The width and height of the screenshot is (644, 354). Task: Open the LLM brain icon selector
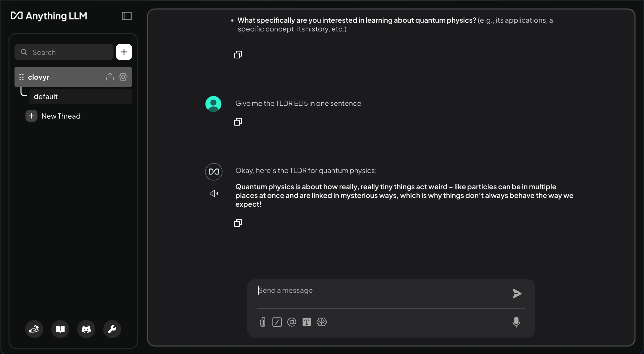(x=321, y=322)
